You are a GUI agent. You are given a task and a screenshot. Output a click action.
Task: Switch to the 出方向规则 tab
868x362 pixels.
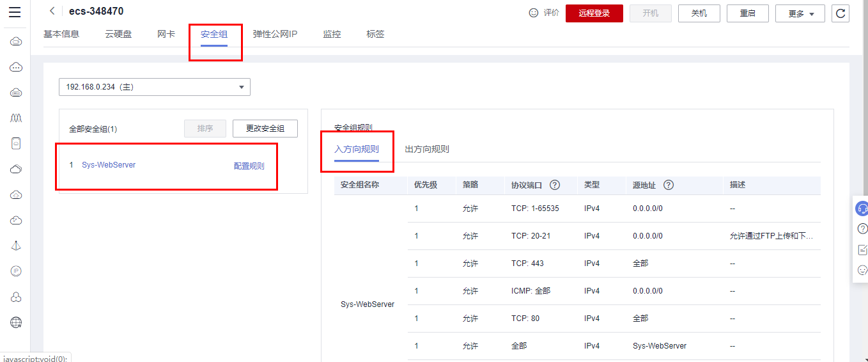tap(427, 149)
